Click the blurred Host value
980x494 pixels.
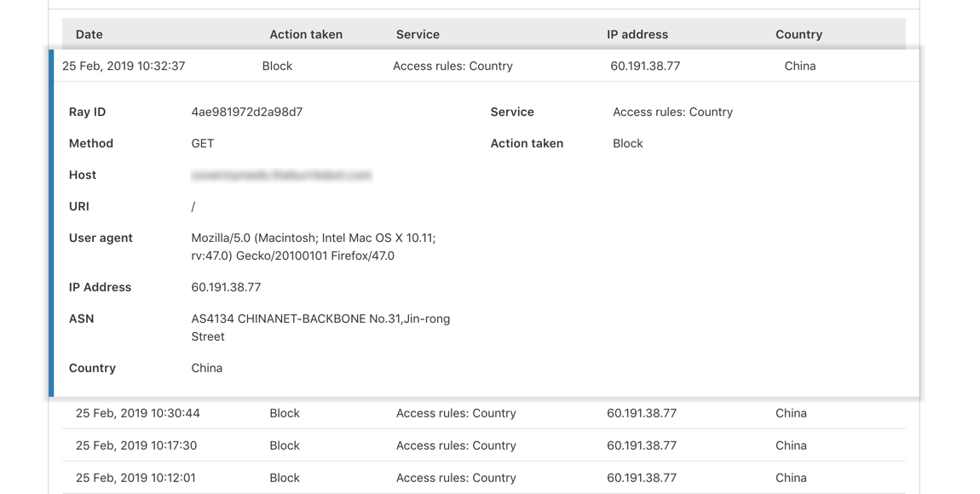tap(282, 175)
